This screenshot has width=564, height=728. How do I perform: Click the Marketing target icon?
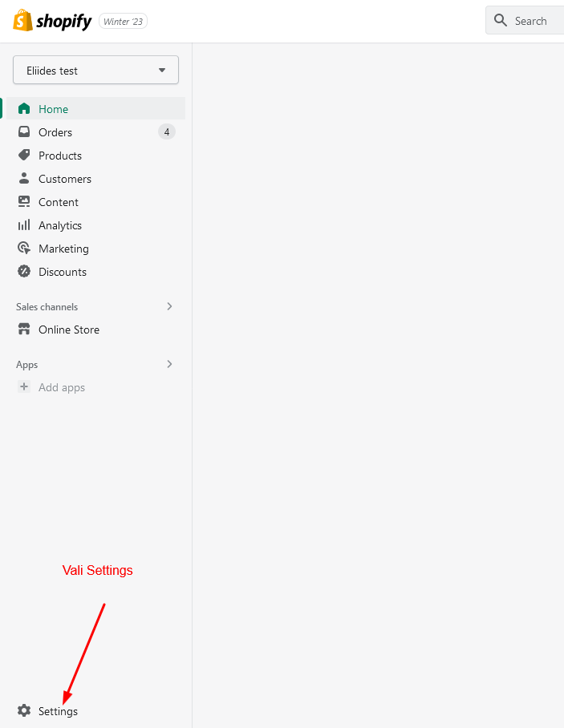(24, 249)
